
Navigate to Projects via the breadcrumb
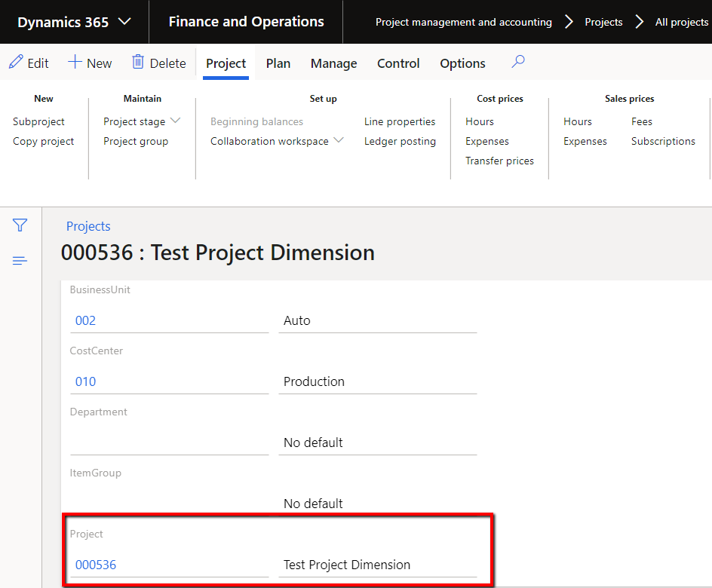[603, 21]
